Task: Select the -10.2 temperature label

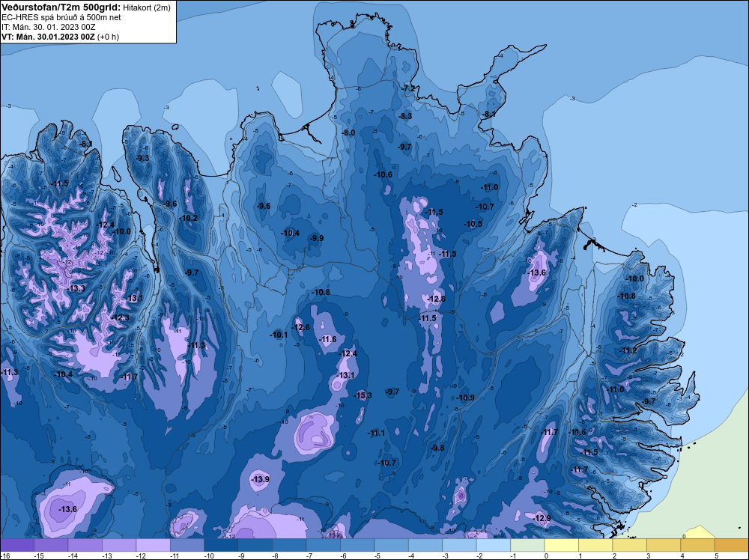Action: (x=188, y=218)
